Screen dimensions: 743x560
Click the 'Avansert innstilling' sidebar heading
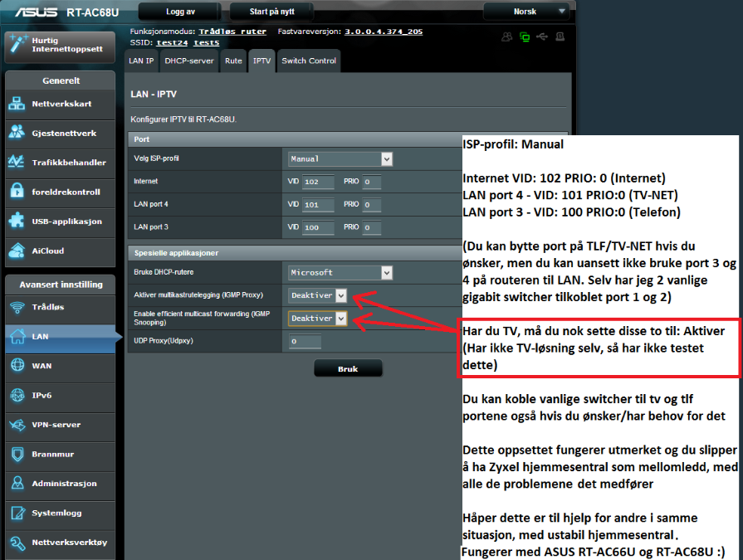[x=61, y=285]
